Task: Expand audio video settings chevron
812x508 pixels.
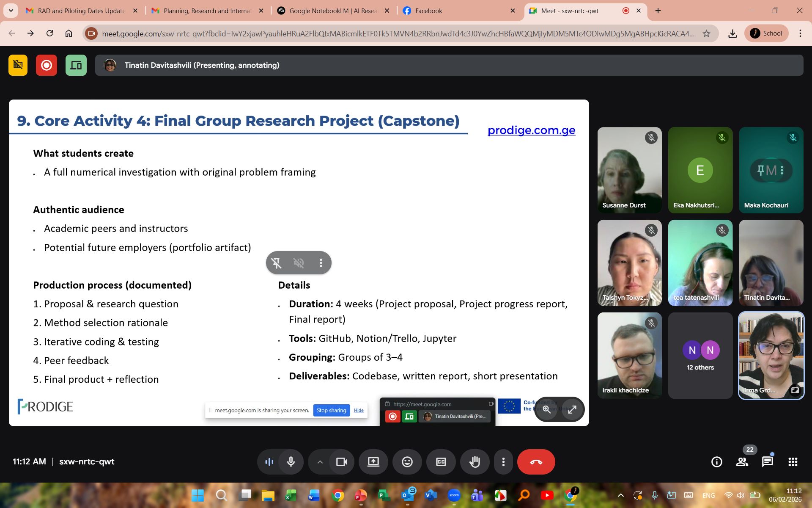Action: pos(320,462)
